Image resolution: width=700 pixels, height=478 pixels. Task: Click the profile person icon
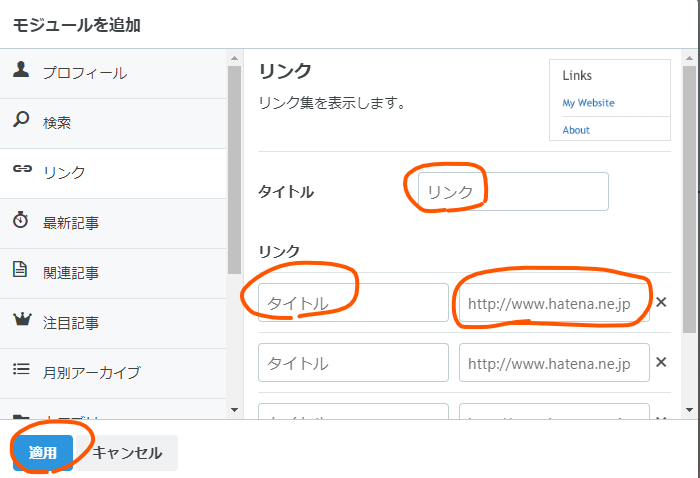21,70
